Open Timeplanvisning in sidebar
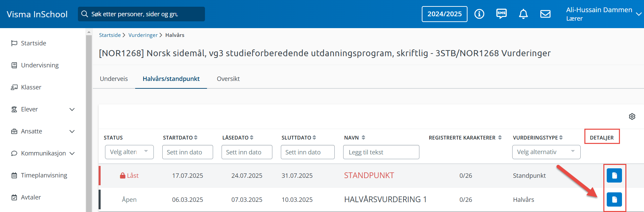644x212 pixels. [44, 175]
